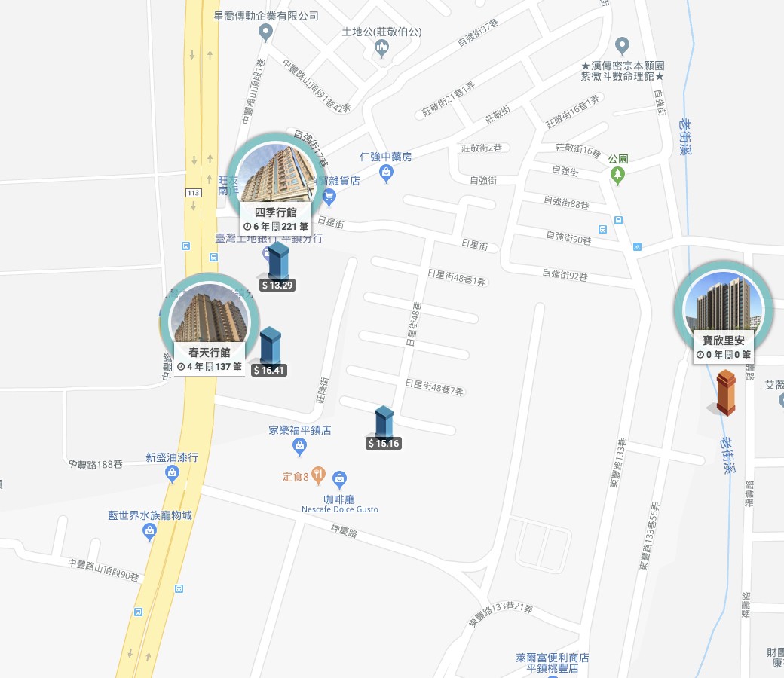The image size is (784, 678).
Task: Click the 中豐路山頂段90巷 street label
Action: point(103,570)
